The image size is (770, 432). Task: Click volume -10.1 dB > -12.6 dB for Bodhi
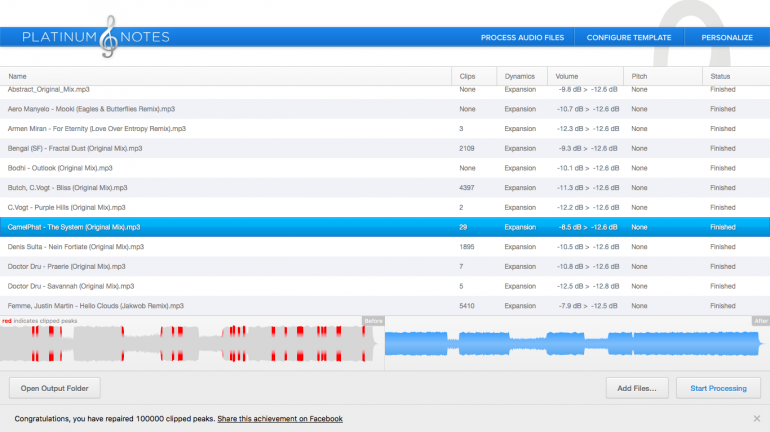pos(588,168)
